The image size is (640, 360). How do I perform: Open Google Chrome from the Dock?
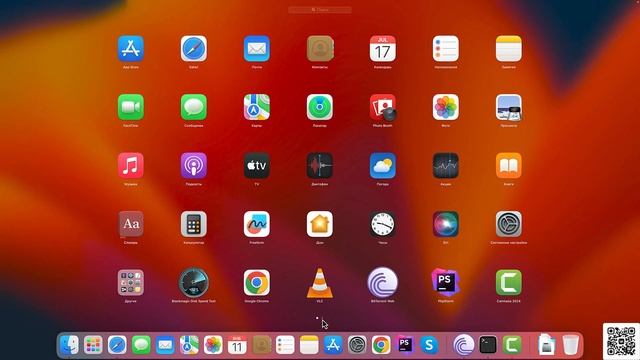381,345
